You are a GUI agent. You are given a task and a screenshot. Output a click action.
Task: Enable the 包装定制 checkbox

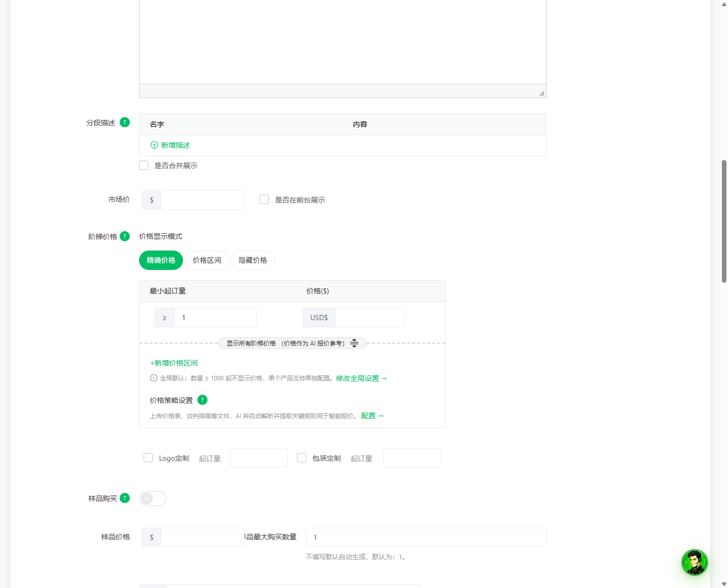(x=302, y=458)
